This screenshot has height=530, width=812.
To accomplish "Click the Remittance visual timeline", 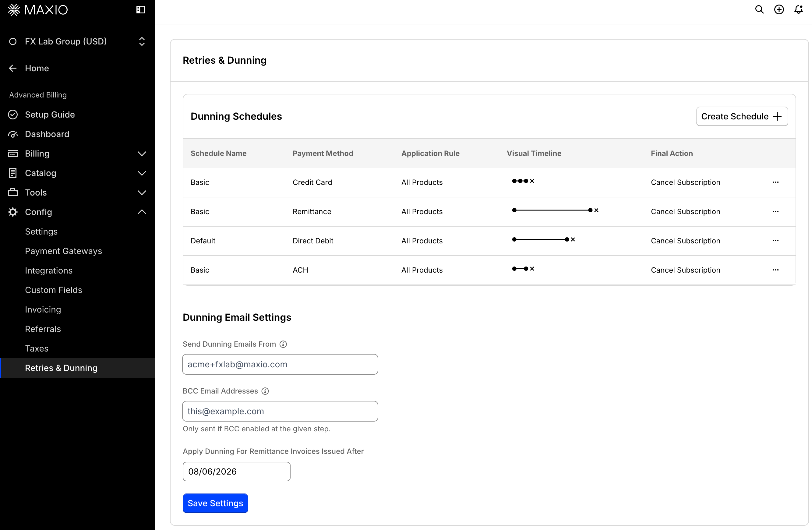I will click(555, 210).
